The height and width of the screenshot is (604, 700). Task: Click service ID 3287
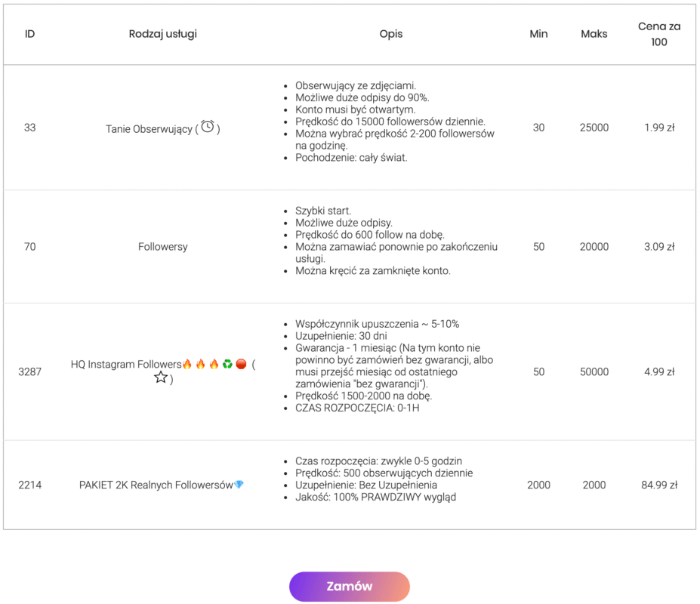coord(30,371)
